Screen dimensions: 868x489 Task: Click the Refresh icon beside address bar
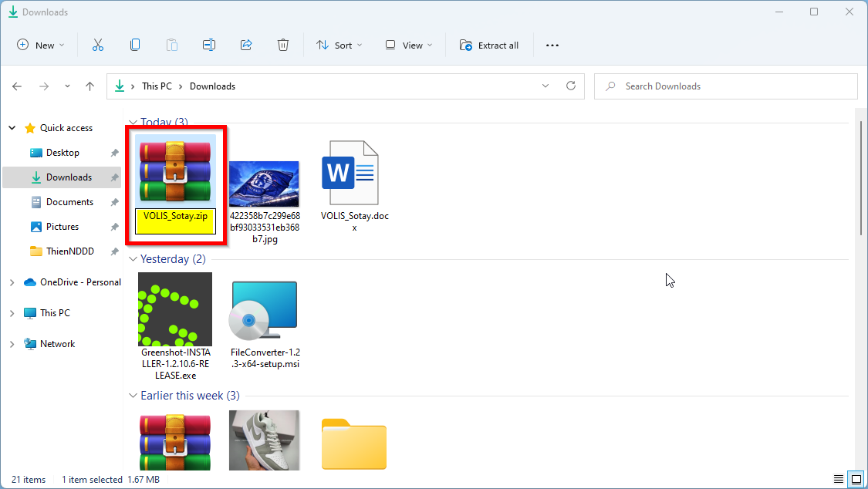click(x=571, y=86)
